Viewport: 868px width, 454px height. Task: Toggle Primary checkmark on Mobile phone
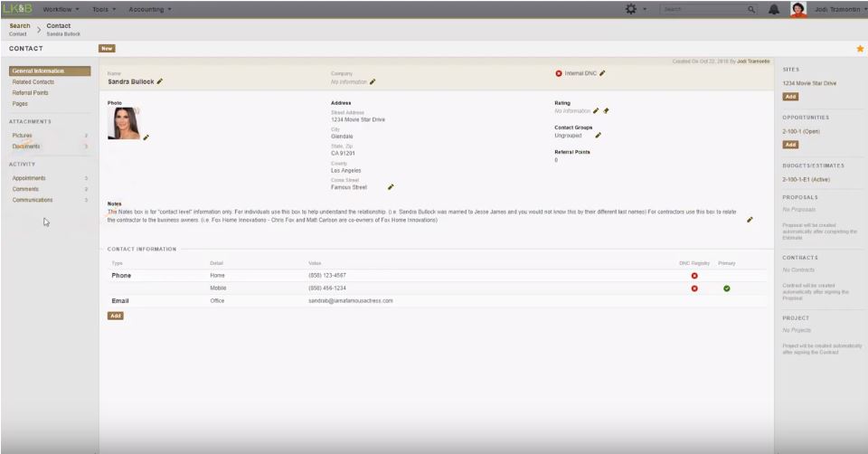(x=727, y=288)
